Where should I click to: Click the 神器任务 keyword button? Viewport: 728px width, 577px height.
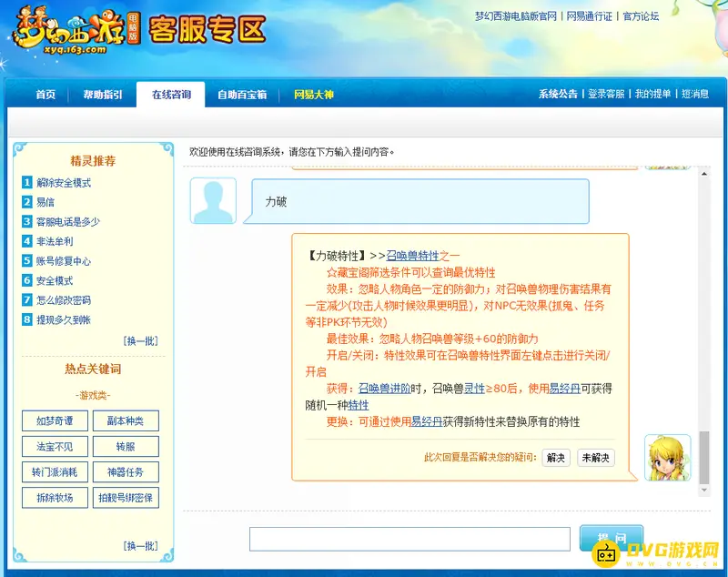click(126, 472)
